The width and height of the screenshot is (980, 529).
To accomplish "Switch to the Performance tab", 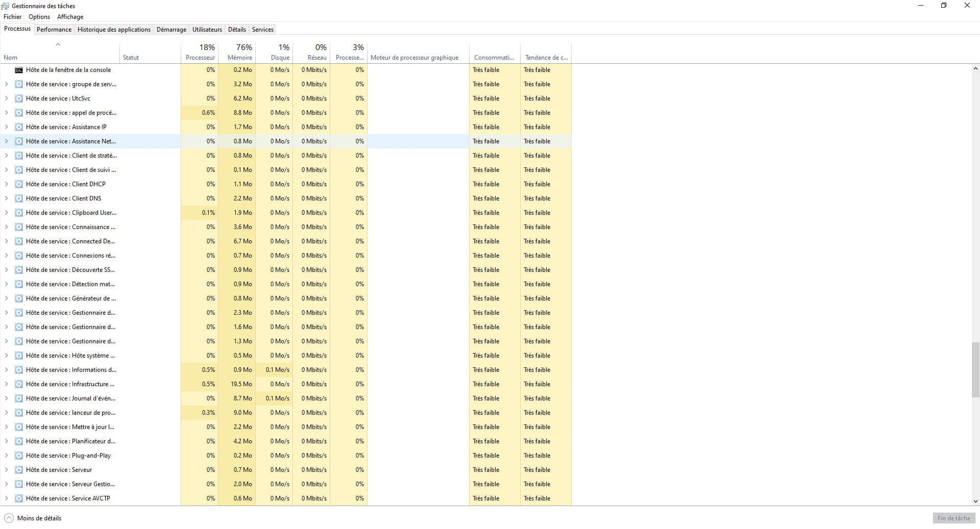I will tap(54, 30).
